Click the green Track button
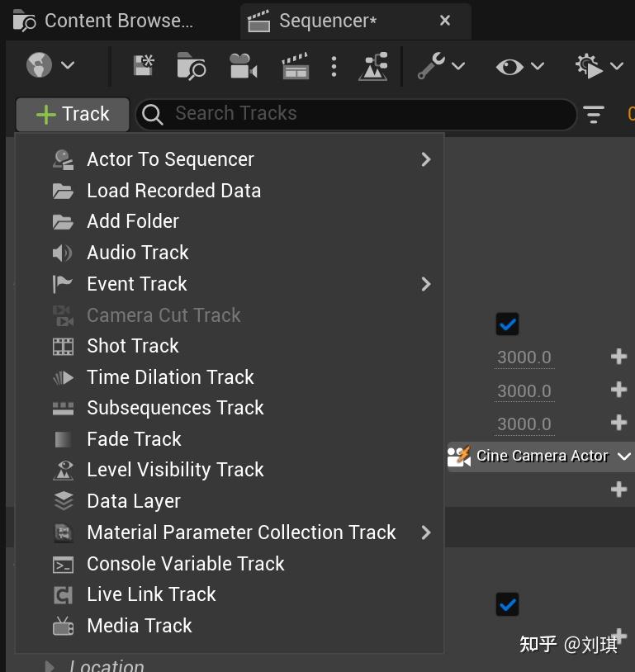 [72, 115]
